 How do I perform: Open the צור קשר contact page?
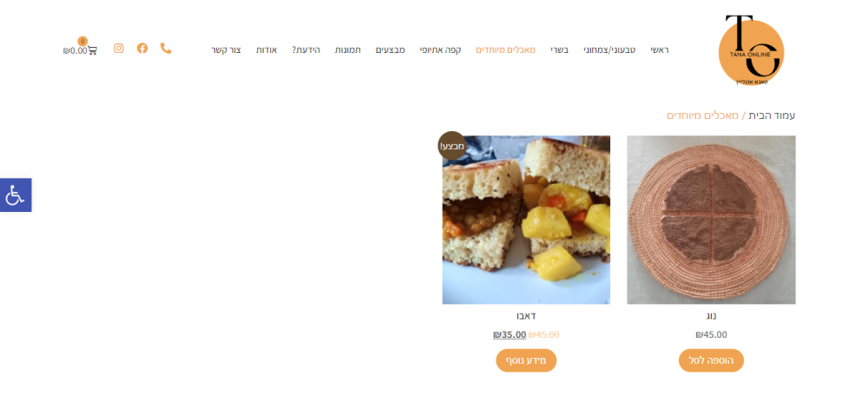pos(227,49)
